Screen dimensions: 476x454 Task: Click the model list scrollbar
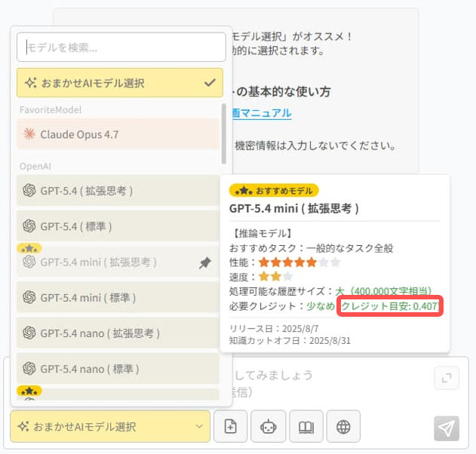[x=223, y=133]
